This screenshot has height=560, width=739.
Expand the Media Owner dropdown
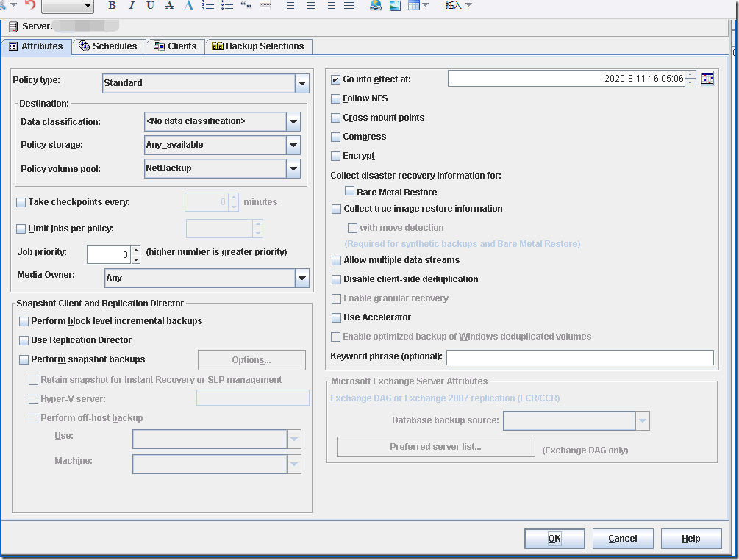click(x=302, y=278)
